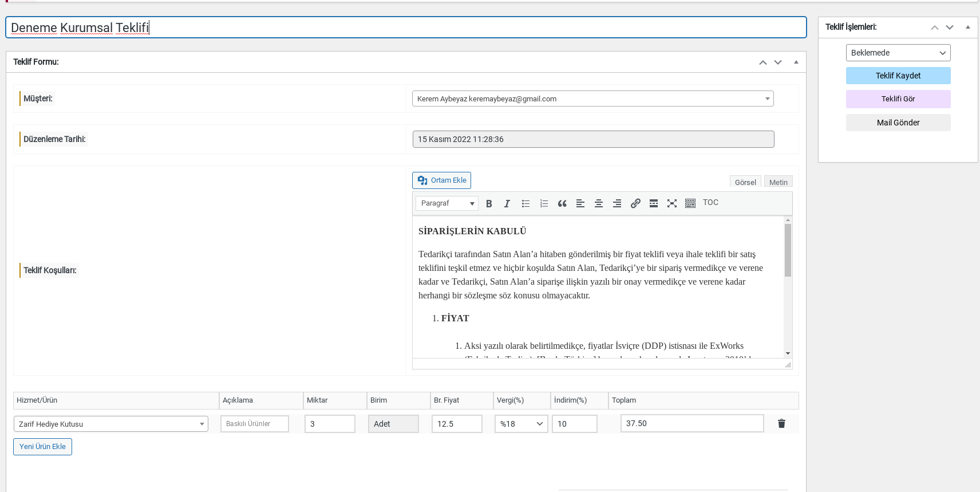
Task: Click the Baskılı Ürünler description field
Action: click(255, 424)
